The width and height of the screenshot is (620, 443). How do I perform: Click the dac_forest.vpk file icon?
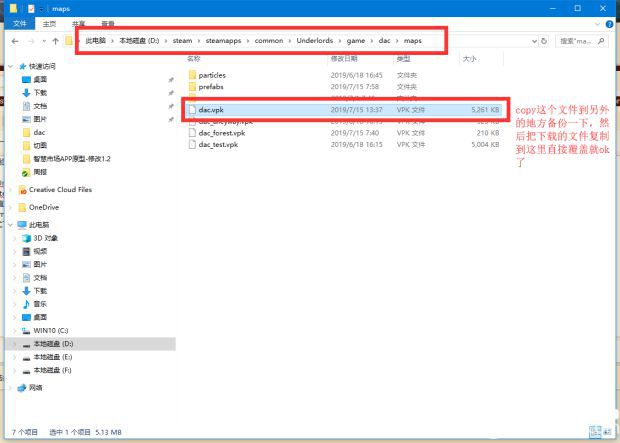click(x=192, y=133)
